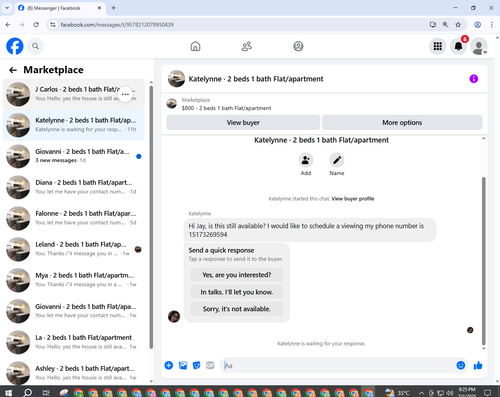
Task: Choose a GIF icon
Action: coord(210,365)
